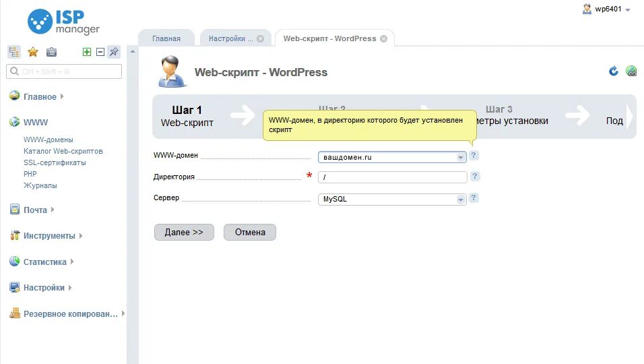Open Каталог Web-скриптов

tap(63, 151)
